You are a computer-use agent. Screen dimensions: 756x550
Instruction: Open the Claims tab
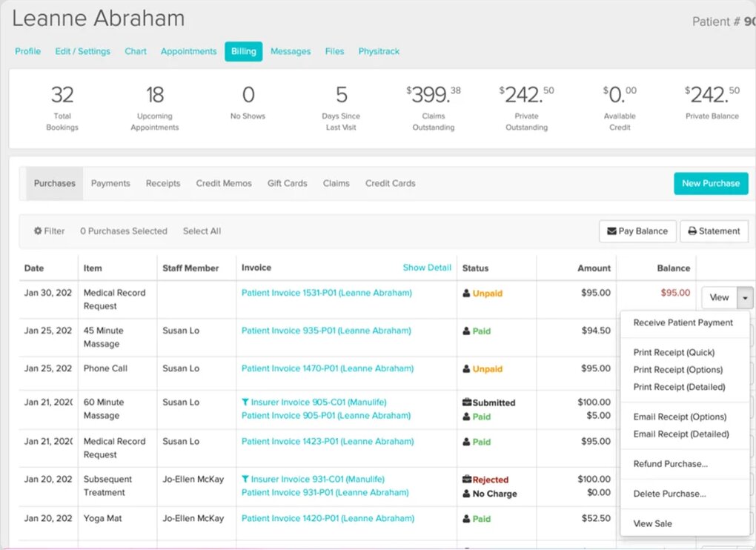[336, 183]
